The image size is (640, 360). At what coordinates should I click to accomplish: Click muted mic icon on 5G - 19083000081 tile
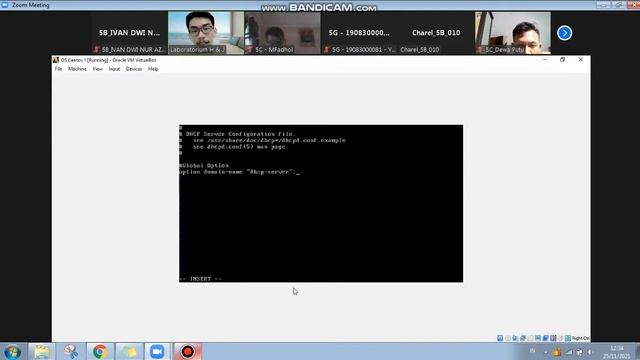coord(327,49)
